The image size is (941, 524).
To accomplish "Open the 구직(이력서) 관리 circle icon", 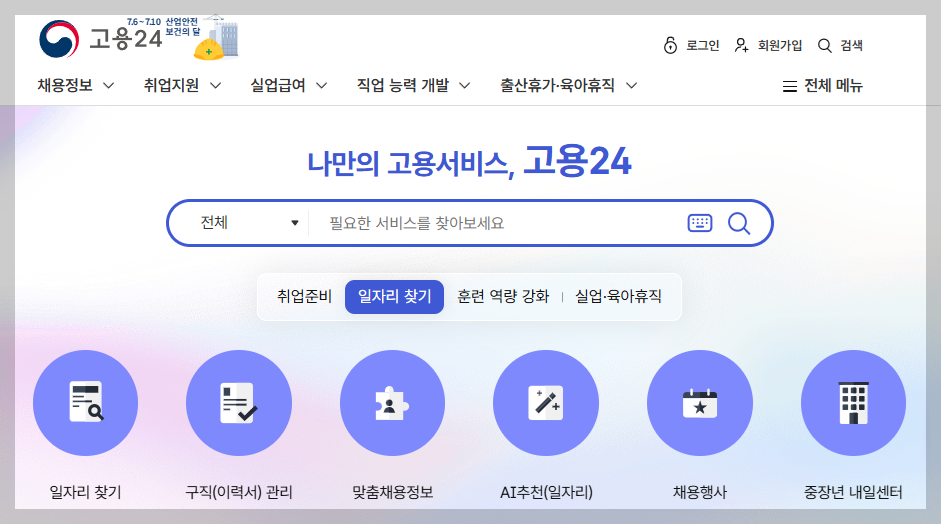I will (239, 403).
